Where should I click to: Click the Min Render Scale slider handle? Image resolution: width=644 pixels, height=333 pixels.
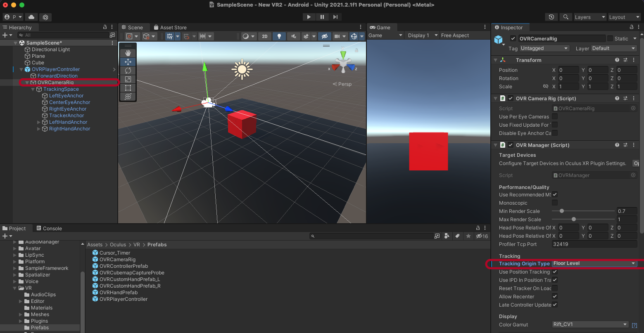click(x=561, y=211)
